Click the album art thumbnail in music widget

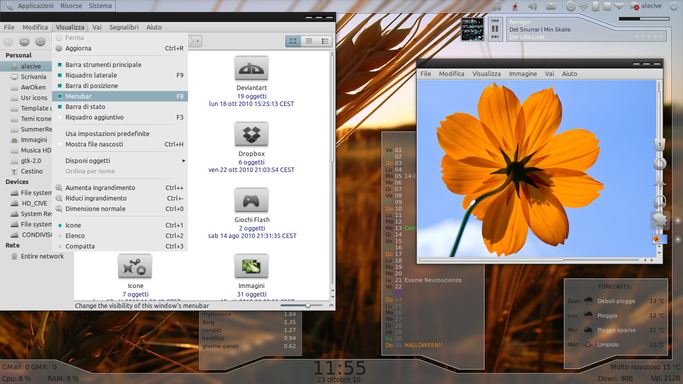click(x=472, y=29)
